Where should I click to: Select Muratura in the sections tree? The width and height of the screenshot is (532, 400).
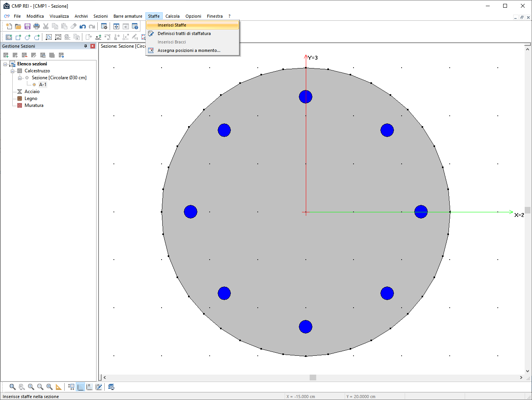[34, 105]
